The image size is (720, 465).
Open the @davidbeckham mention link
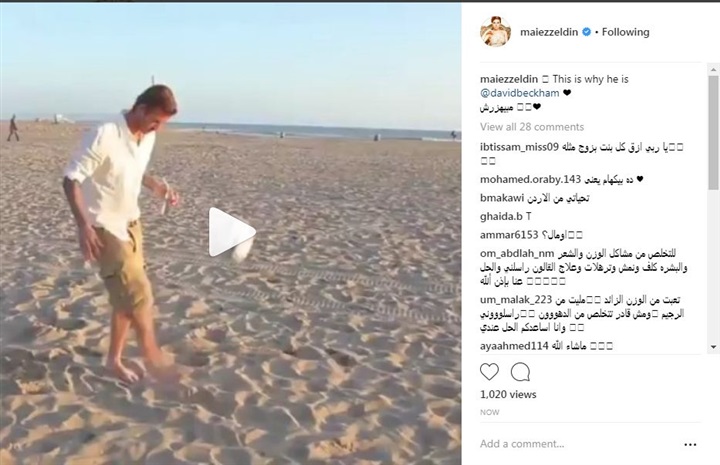coord(519,93)
